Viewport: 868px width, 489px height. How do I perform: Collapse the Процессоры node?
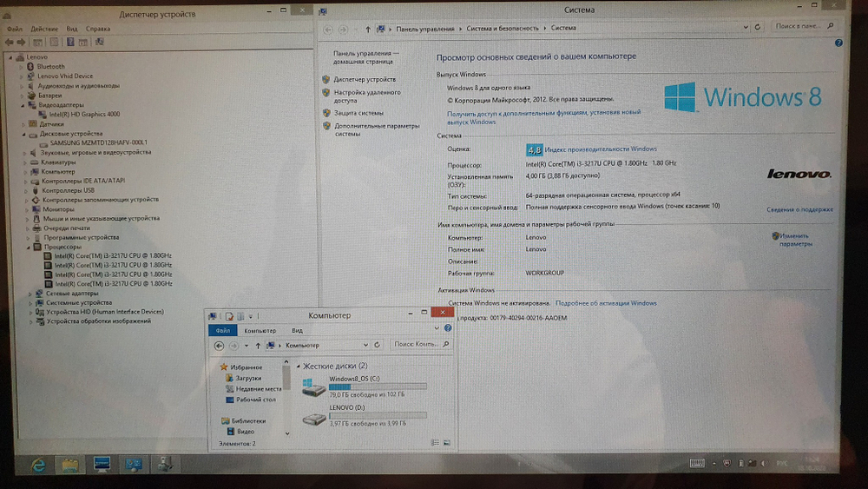29,247
